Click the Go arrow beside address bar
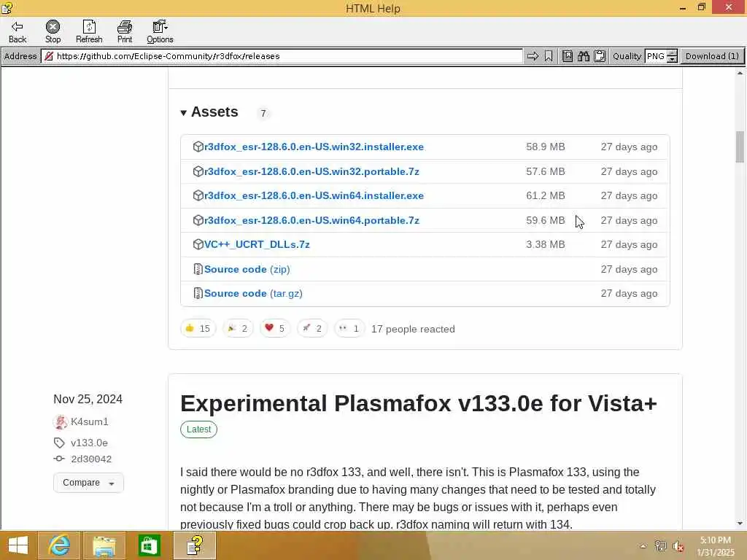 coord(533,56)
